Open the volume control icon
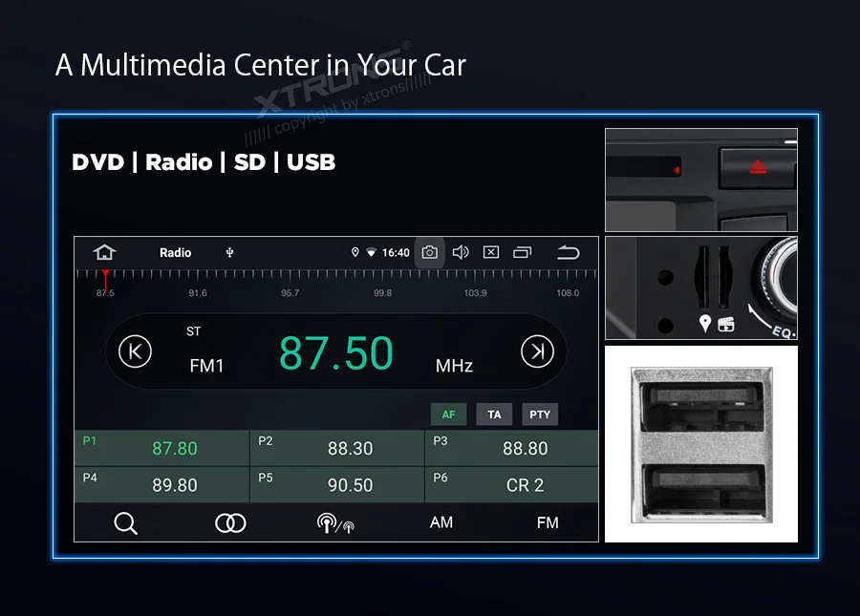This screenshot has height=616, width=860. (x=461, y=252)
